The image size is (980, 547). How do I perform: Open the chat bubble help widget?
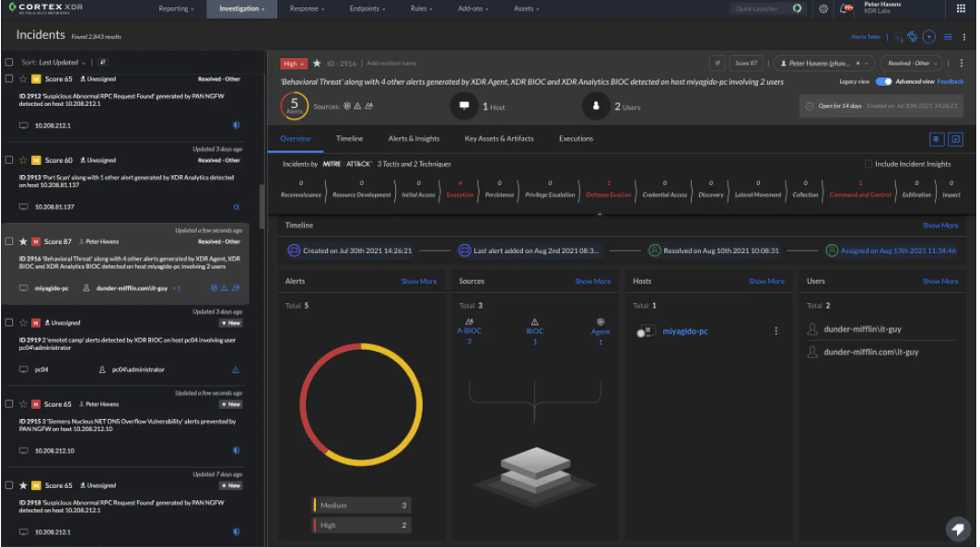point(958,529)
